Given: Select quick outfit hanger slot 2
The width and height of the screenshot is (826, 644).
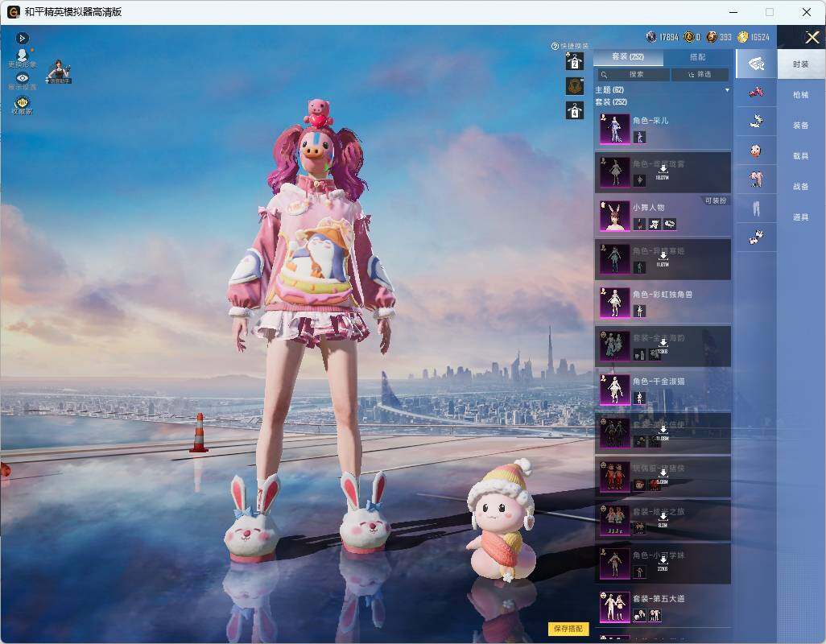Looking at the screenshot, I should 575,62.
